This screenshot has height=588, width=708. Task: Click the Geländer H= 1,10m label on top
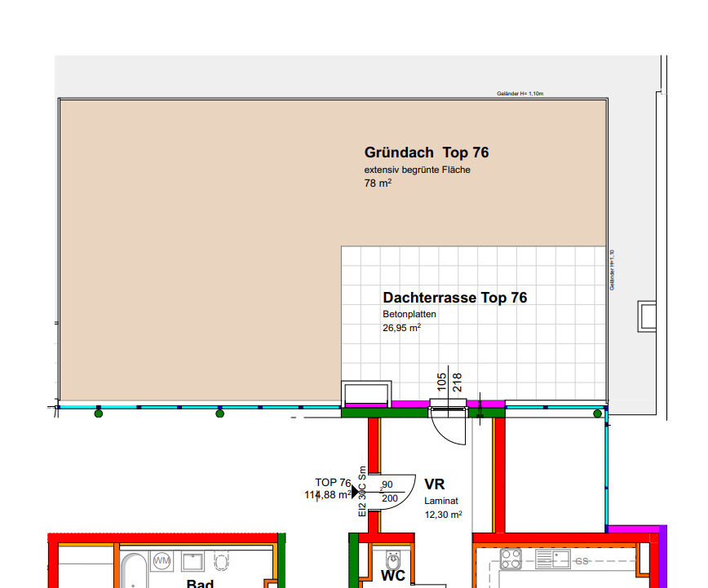[519, 94]
